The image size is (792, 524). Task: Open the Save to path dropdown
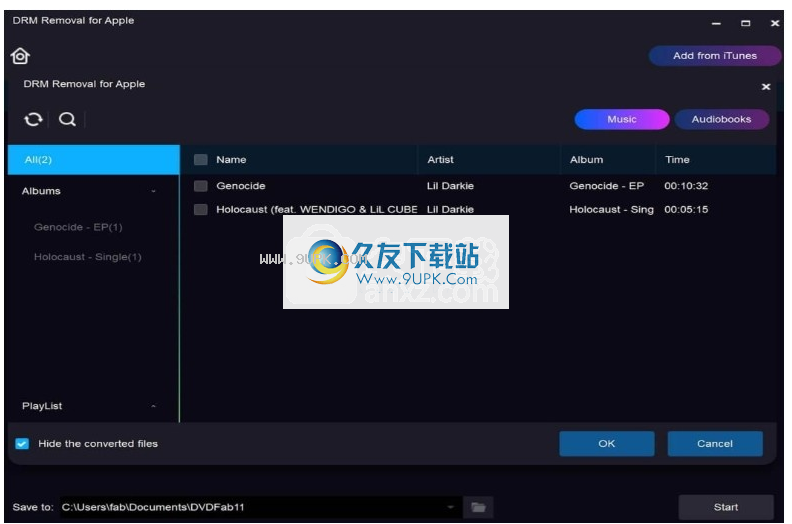(450, 507)
